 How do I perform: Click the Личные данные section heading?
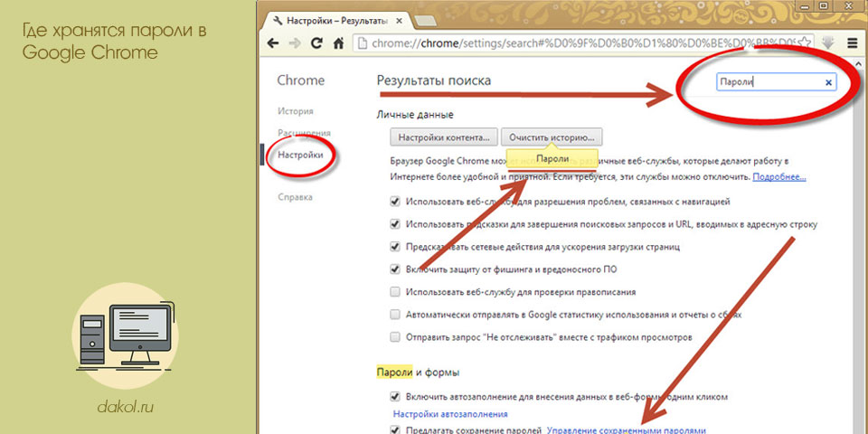tap(415, 115)
